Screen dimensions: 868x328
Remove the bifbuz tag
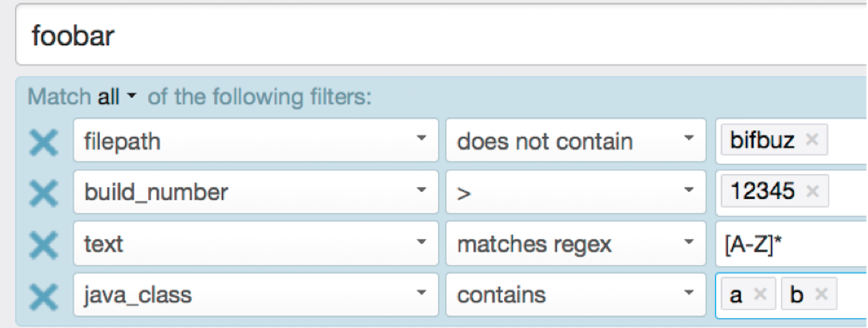(x=811, y=140)
